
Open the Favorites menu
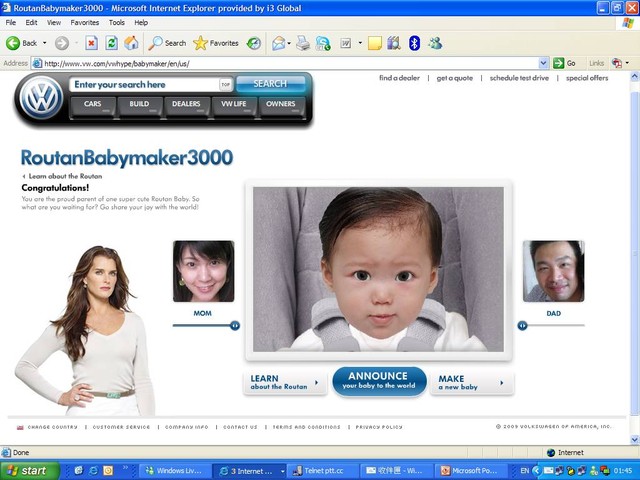click(x=84, y=22)
